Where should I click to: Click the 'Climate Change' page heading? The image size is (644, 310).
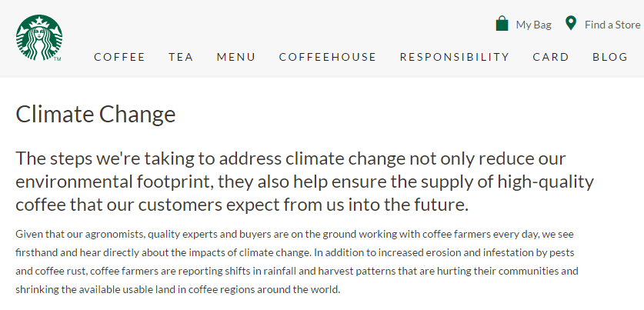click(x=95, y=115)
